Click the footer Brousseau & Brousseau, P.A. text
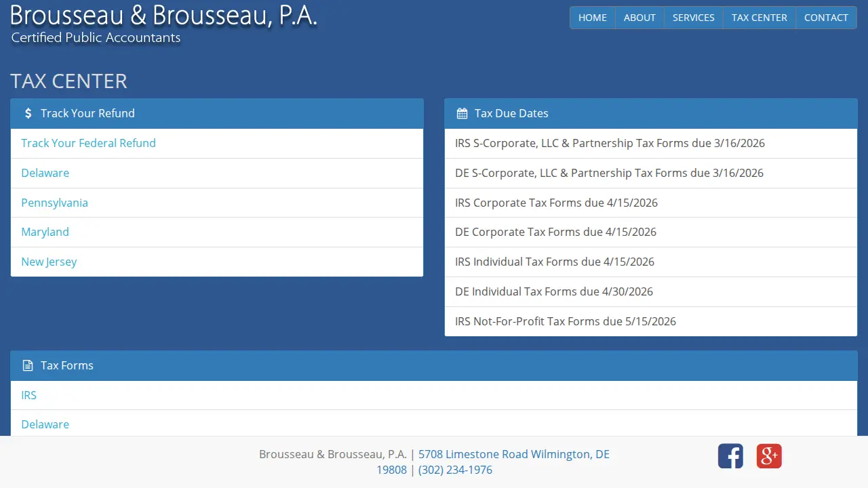 tap(333, 454)
